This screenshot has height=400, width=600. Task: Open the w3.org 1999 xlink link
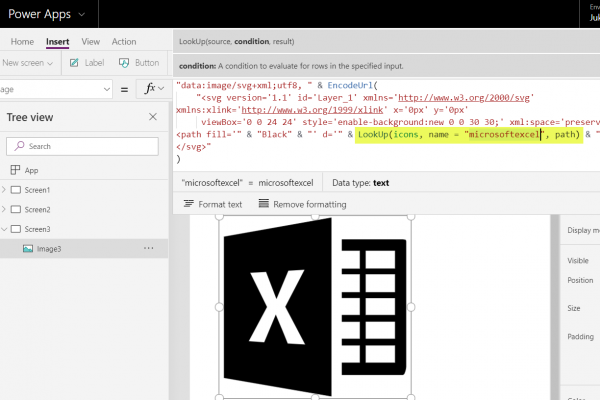click(312, 110)
